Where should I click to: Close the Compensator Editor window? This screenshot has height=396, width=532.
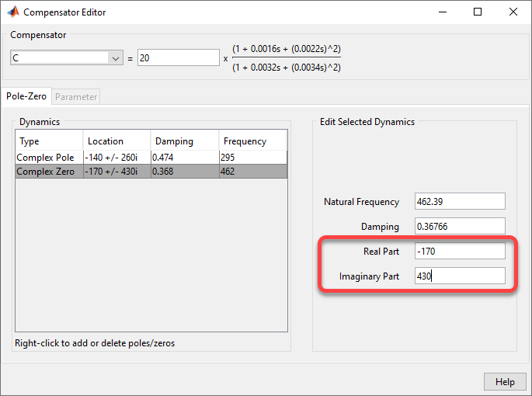pyautogui.click(x=513, y=12)
